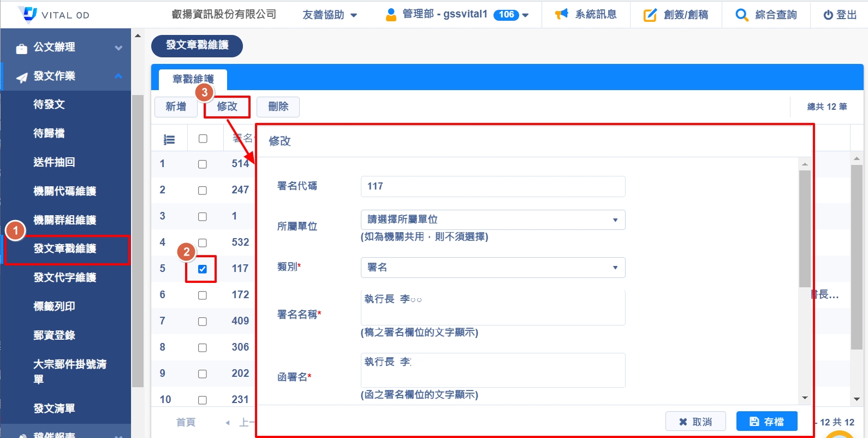The image size is (868, 438).
Task: Click the megaphone system messages icon
Action: coord(561,14)
